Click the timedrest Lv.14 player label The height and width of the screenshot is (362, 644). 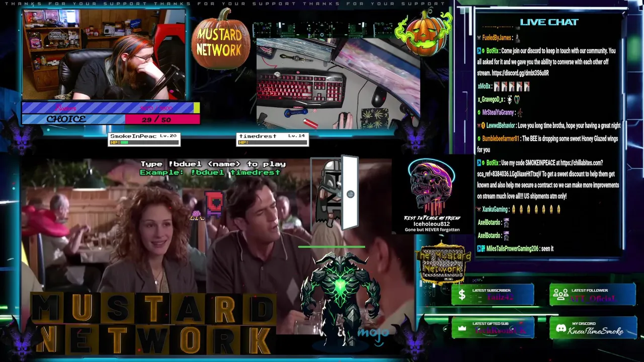271,136
